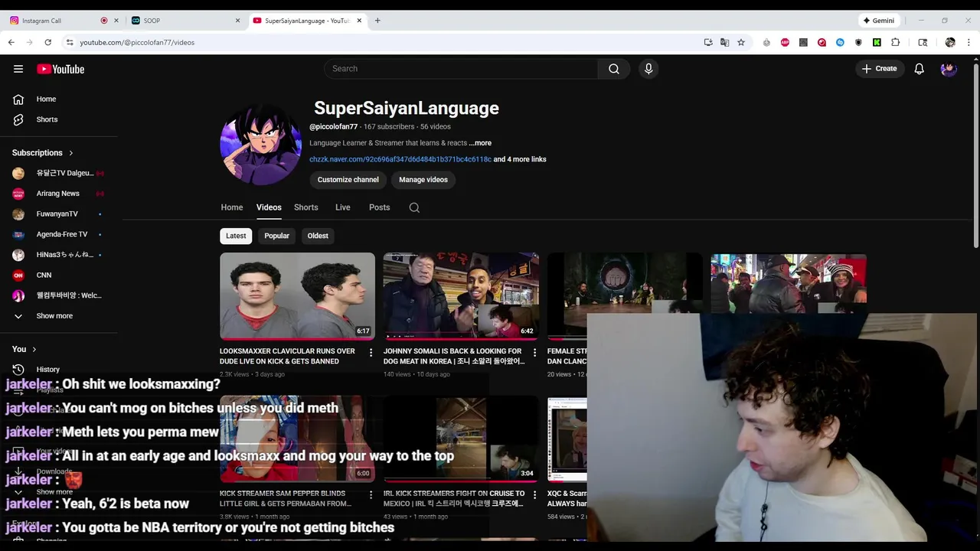Switch to the channel Home tab
This screenshot has height=551, width=980.
coord(232,207)
